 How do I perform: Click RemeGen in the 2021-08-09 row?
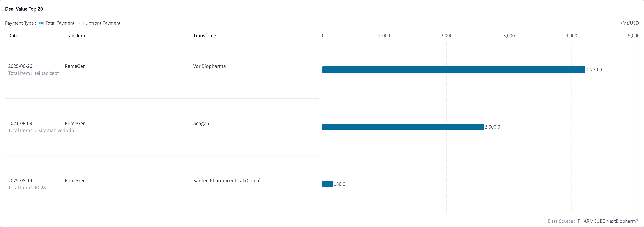[75, 124]
